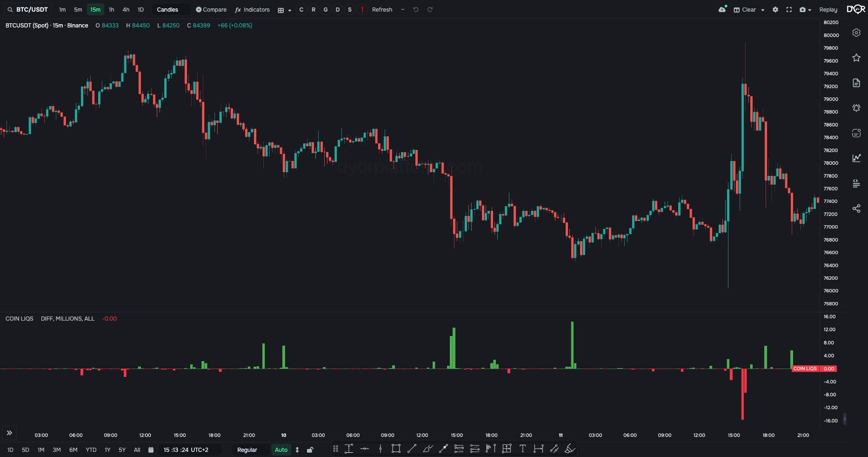Toggle the G circle button
This screenshot has width=868, height=457.
326,9
